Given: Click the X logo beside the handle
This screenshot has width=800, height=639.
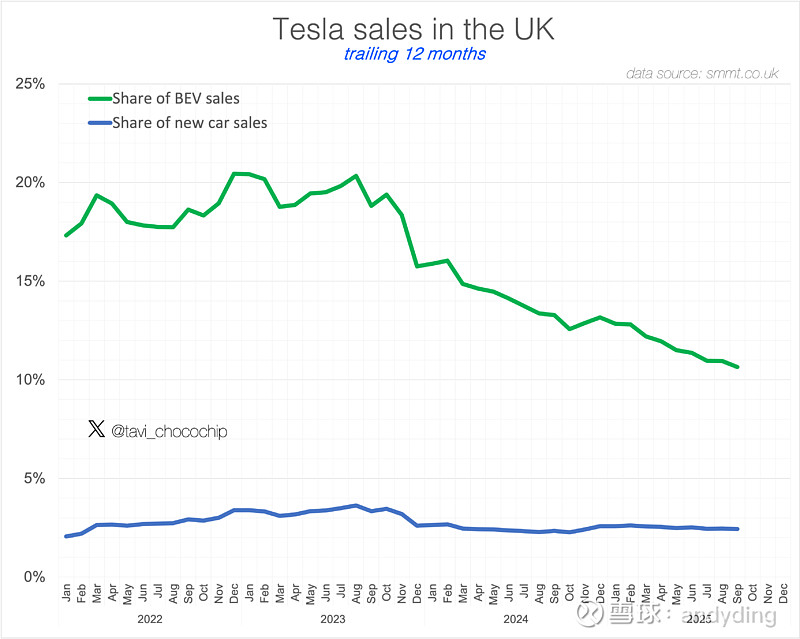Looking at the screenshot, I should point(96,430).
